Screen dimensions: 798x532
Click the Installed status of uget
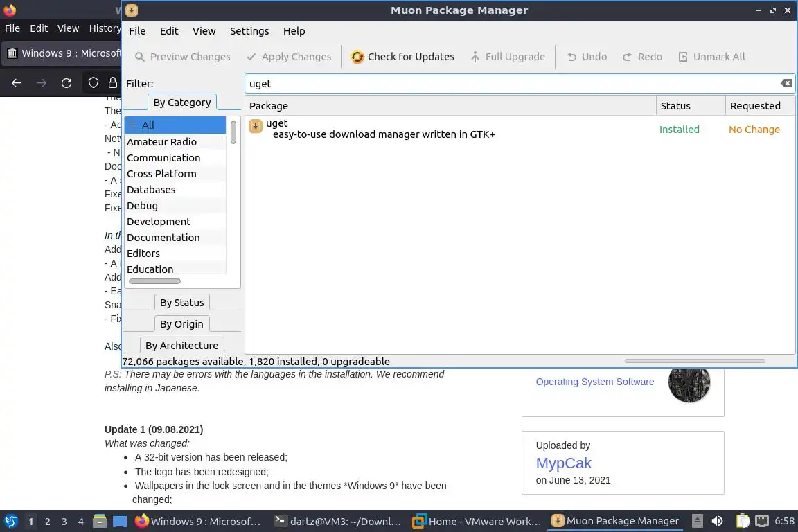tap(679, 130)
